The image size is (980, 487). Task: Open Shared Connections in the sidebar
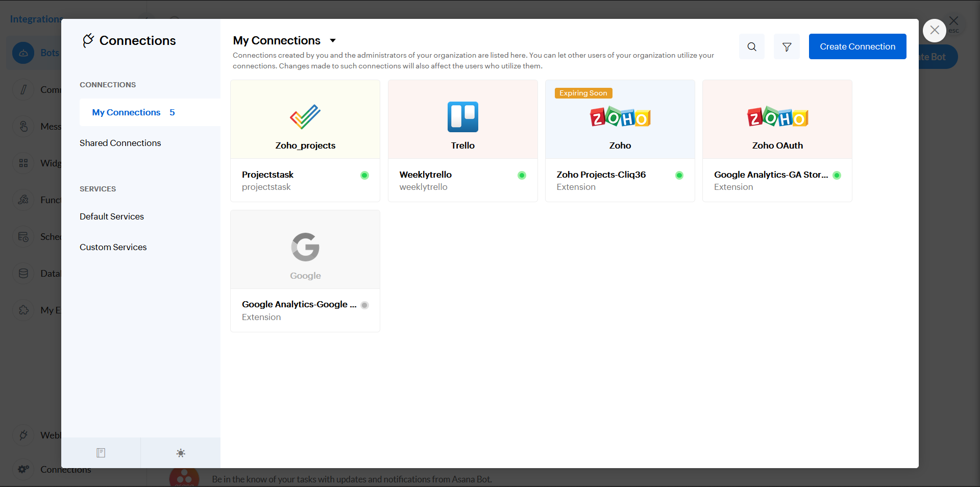(x=120, y=143)
